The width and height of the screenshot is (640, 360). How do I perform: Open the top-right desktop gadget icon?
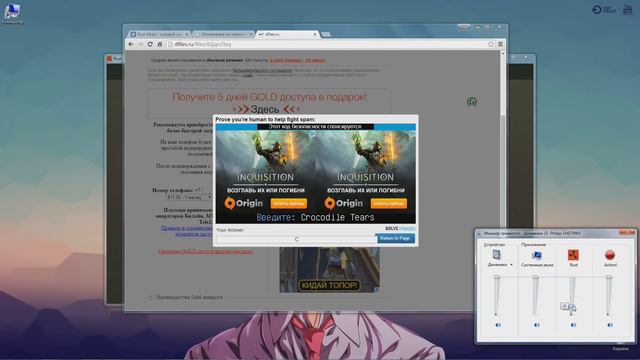pyautogui.click(x=627, y=9)
